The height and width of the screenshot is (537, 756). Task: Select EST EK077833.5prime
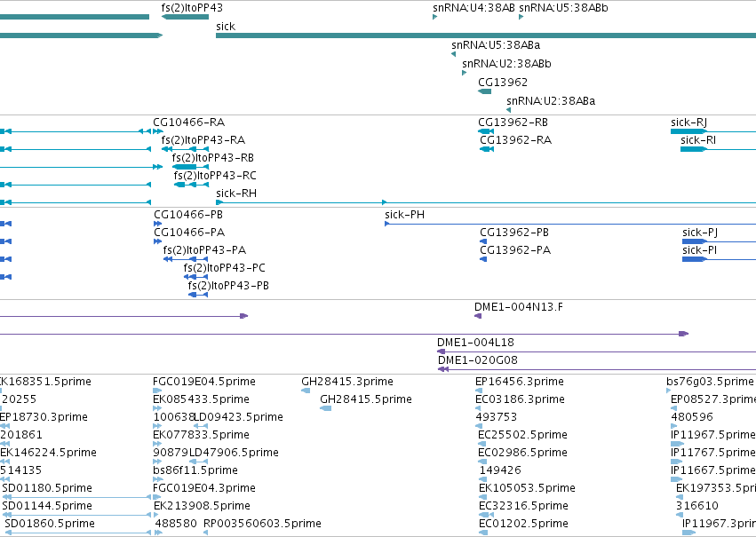[x=201, y=436]
